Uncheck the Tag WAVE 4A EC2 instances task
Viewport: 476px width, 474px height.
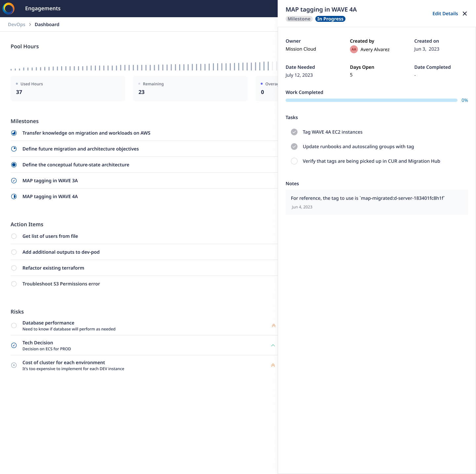[294, 132]
